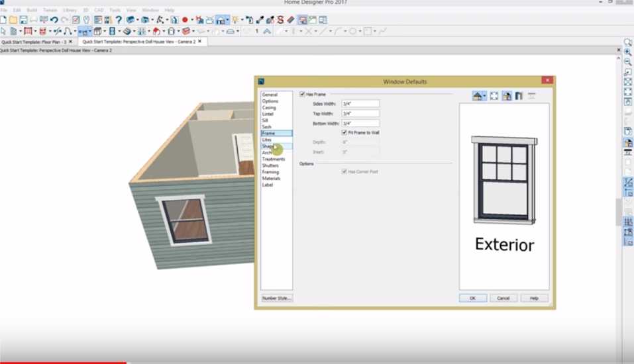The image size is (634, 364).
Task: Click the Number Style button
Action: pyautogui.click(x=276, y=298)
